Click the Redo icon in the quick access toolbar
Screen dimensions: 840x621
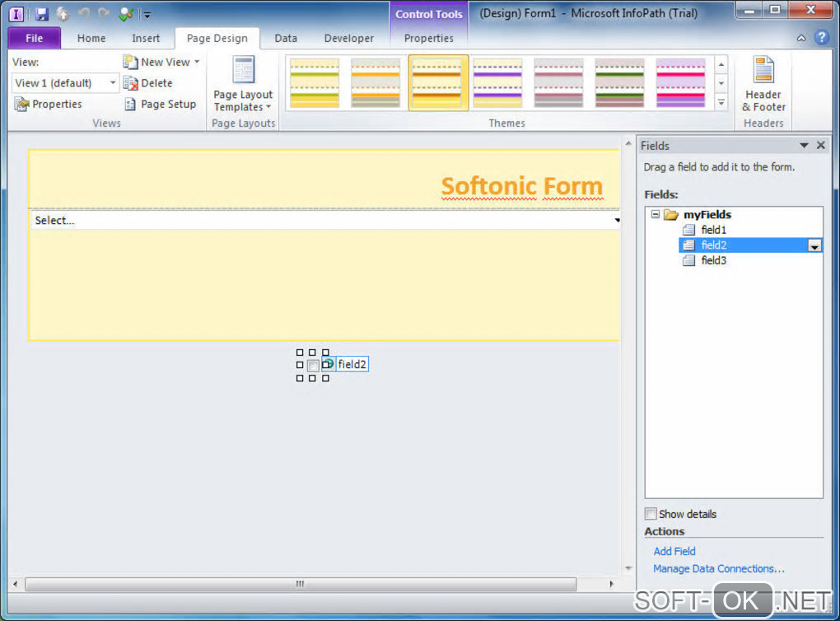pyautogui.click(x=104, y=14)
